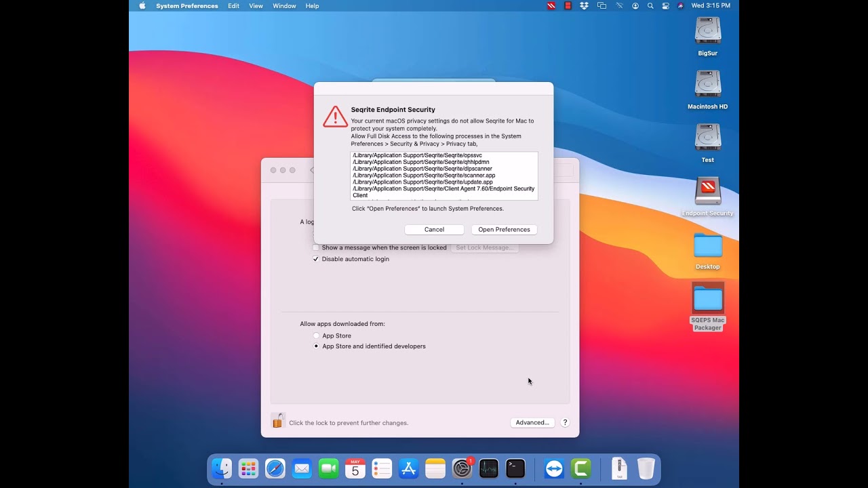
Task: Toggle Show a message when locked
Action: click(x=316, y=248)
